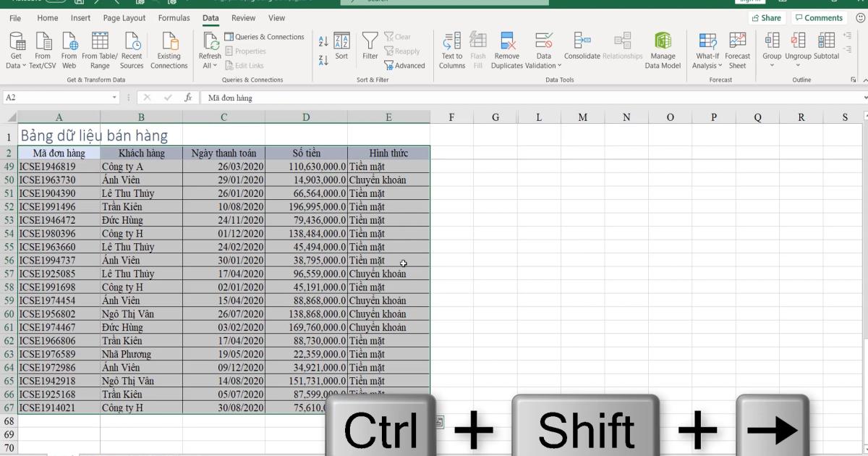Toggle Queries & Connections pane
This screenshot has height=456, width=868.
(263, 36)
